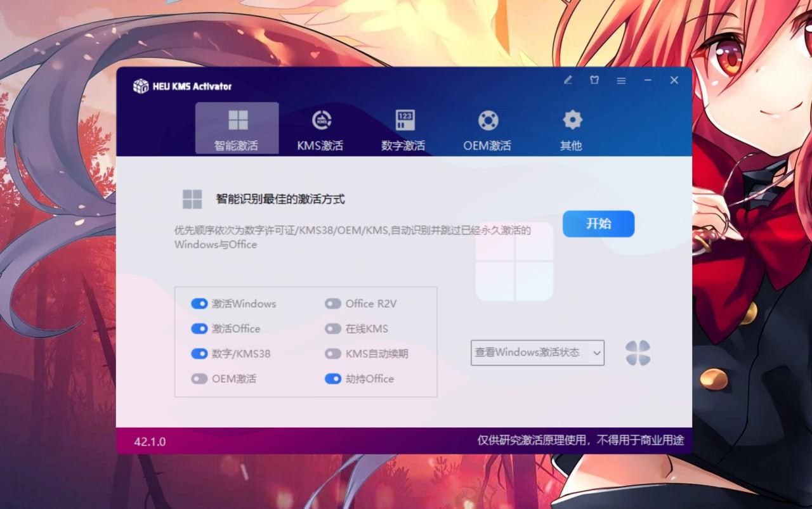Viewport: 812px width, 509px height.
Task: Switch to the KMS激活 tab
Action: (320, 129)
